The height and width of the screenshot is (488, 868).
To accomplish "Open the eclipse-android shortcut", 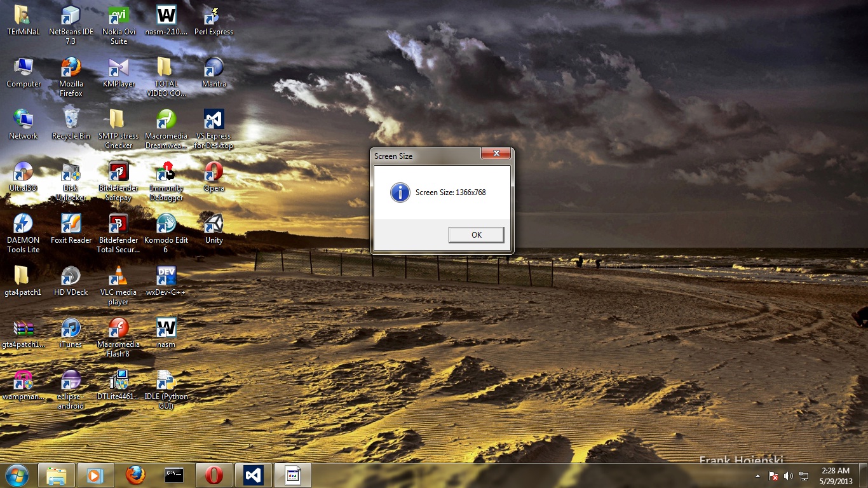I will 70,381.
